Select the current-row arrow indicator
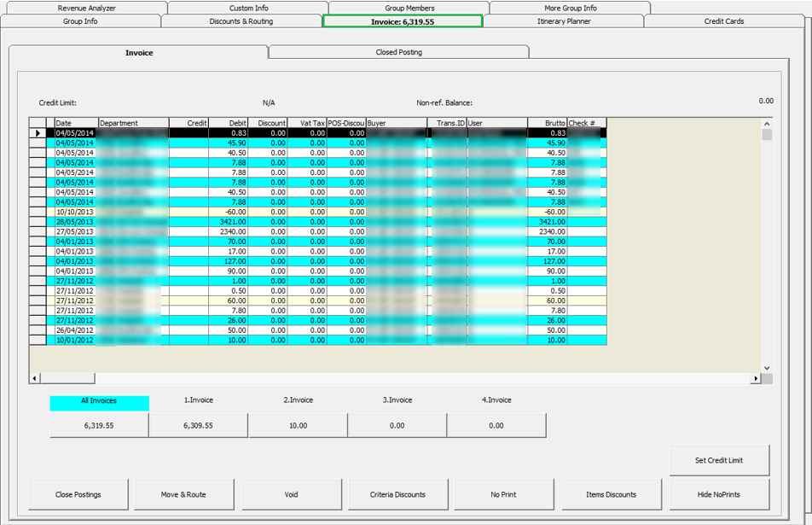812x525 pixels. (x=38, y=133)
